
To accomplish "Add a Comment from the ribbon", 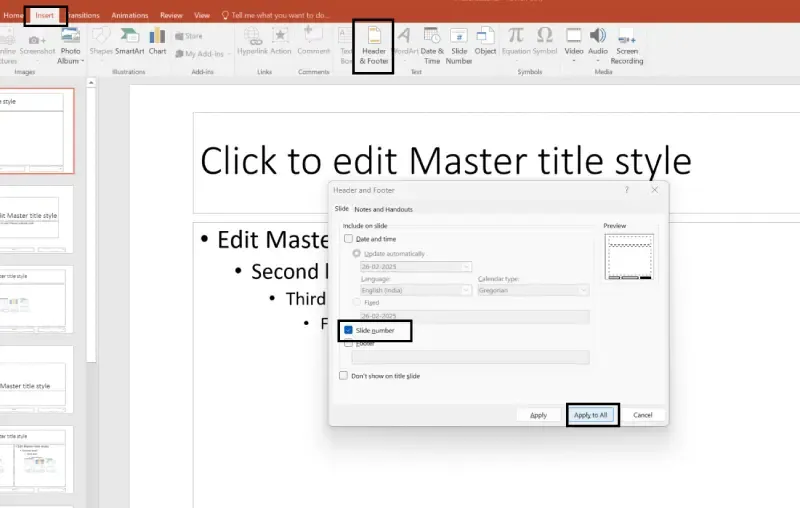I will (313, 42).
